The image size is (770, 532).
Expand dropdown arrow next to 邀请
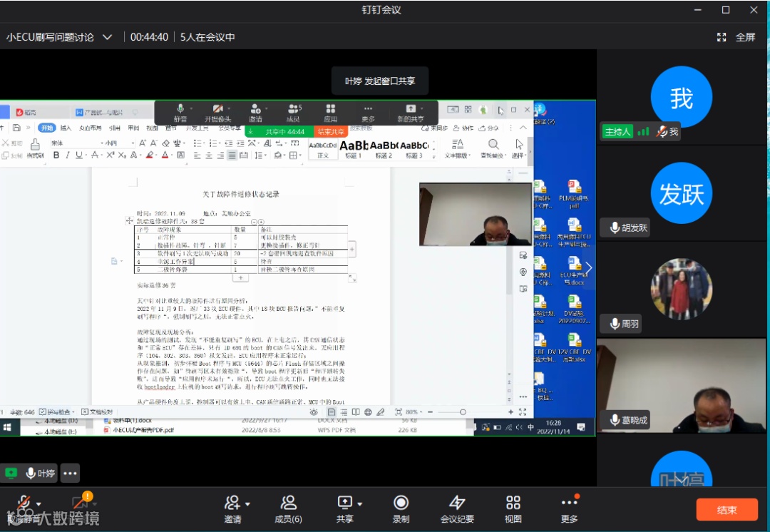(x=247, y=504)
